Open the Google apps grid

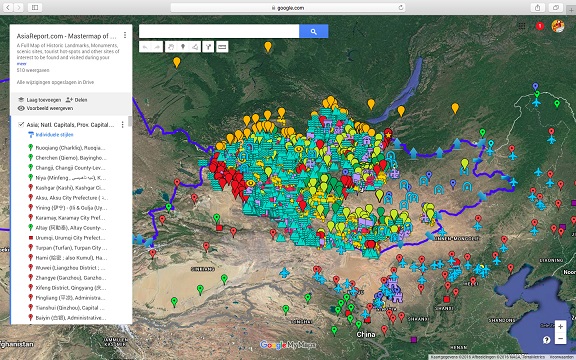[x=522, y=26]
